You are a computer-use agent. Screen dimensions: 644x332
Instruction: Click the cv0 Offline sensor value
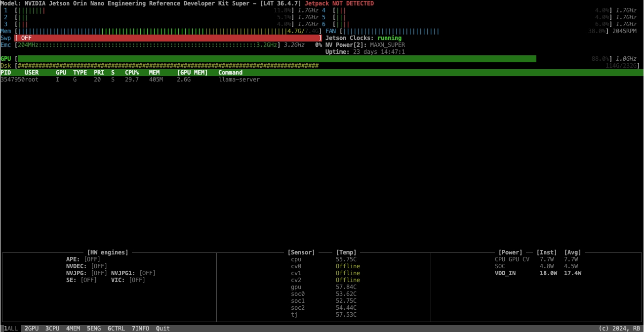(348, 266)
